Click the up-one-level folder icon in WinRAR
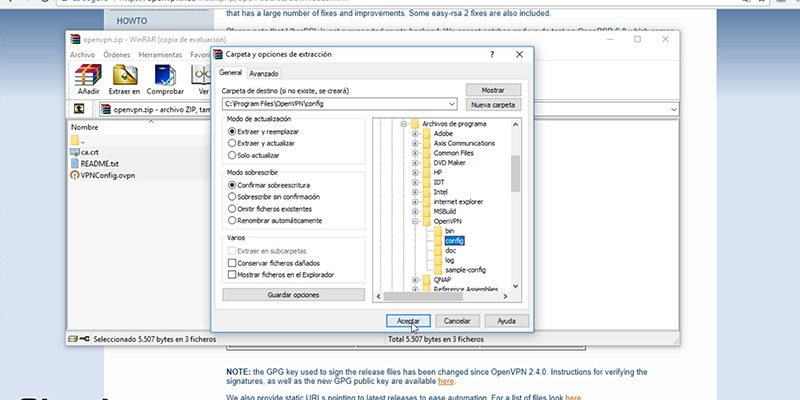The height and width of the screenshot is (400, 800). point(79,109)
